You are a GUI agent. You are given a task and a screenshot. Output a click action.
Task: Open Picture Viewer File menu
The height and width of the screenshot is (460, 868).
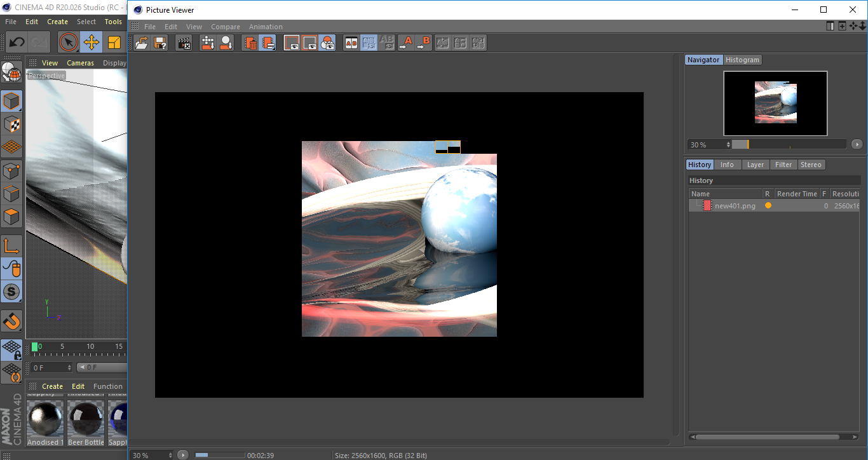click(150, 27)
